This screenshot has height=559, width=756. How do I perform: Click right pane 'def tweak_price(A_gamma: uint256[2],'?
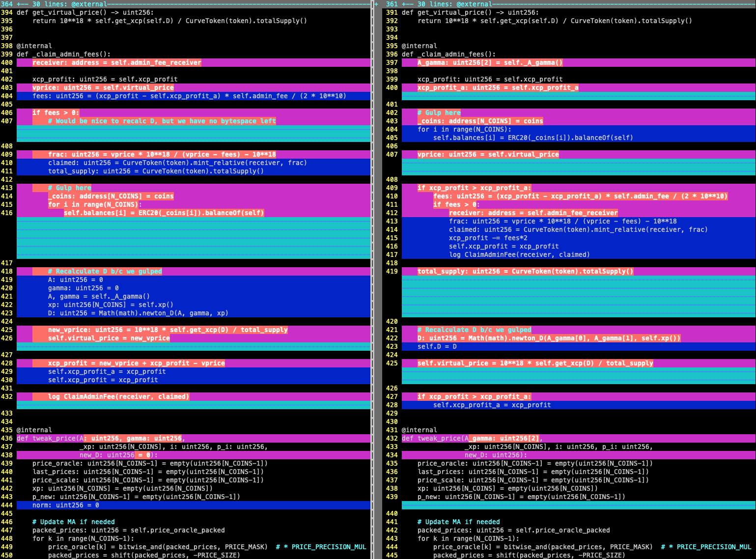[473, 438]
